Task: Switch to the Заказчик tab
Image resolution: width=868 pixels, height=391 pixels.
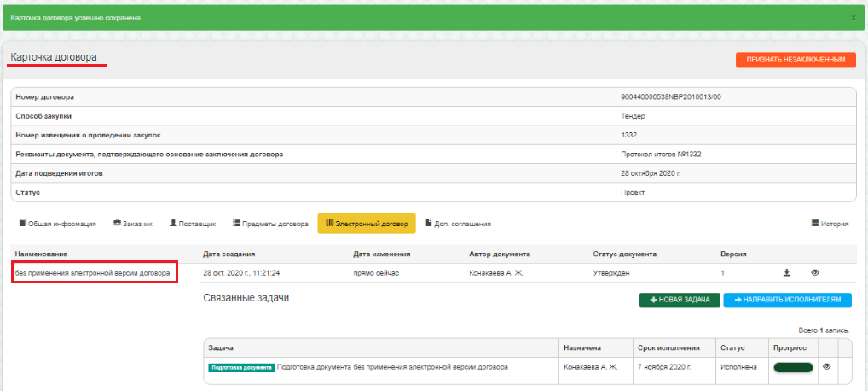Action: click(132, 224)
